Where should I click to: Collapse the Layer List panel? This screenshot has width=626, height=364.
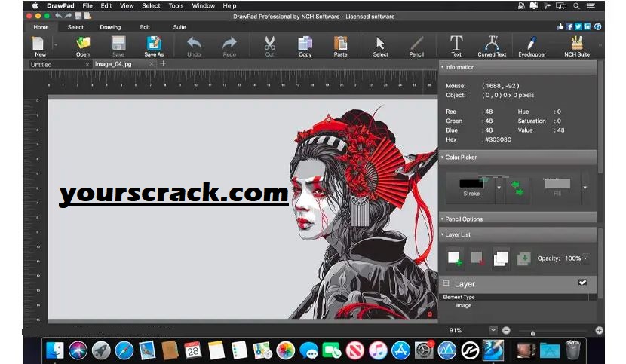pyautogui.click(x=443, y=234)
